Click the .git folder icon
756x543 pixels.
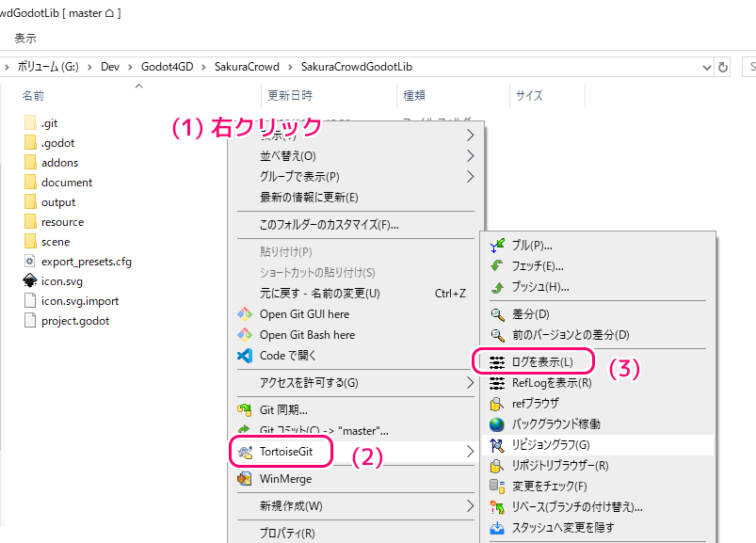tap(30, 123)
